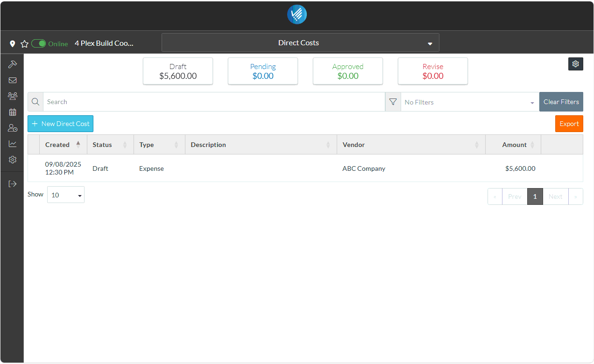Click the funnel filter icon

(393, 102)
